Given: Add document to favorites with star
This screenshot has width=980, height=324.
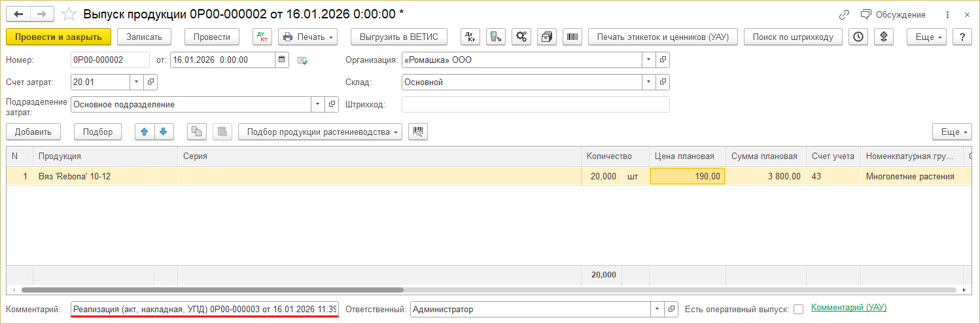Looking at the screenshot, I should 69,14.
